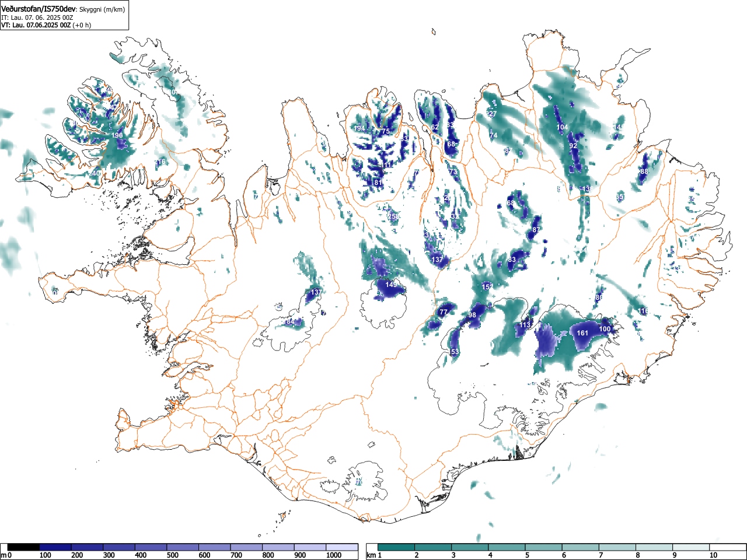Click the 104 visibility value on the map
This screenshot has width=747, height=560.
click(x=562, y=127)
